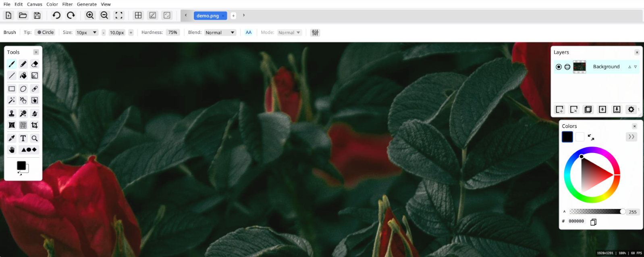Open the Blend mode Normal dropdown
The image size is (644, 257).
pos(220,32)
